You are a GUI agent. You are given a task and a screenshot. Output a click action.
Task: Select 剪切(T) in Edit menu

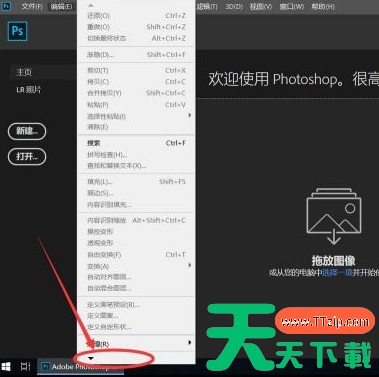pos(136,70)
